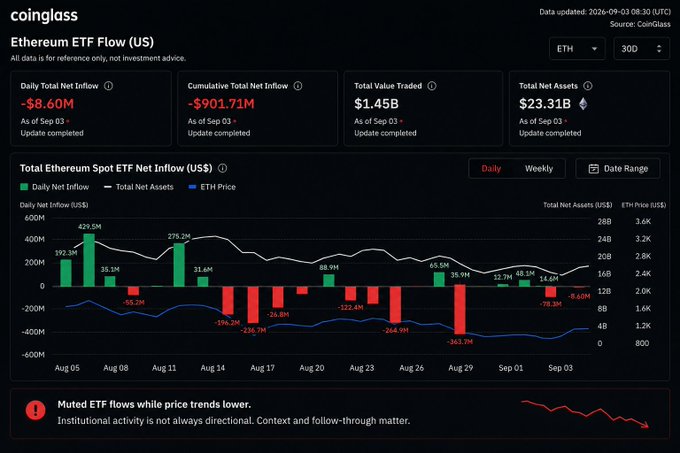Select the 65.5M green inflow bar

tap(439, 279)
